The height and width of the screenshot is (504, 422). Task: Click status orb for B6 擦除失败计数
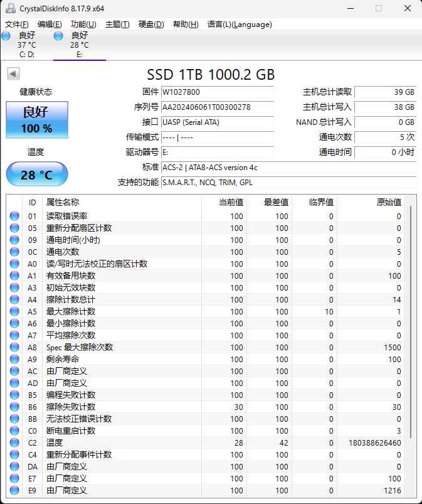pos(14,407)
